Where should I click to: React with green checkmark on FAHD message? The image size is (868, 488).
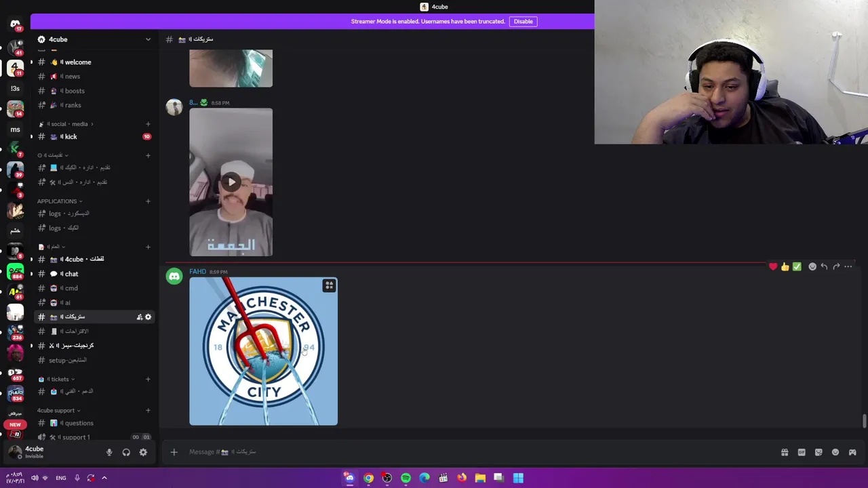coord(797,266)
